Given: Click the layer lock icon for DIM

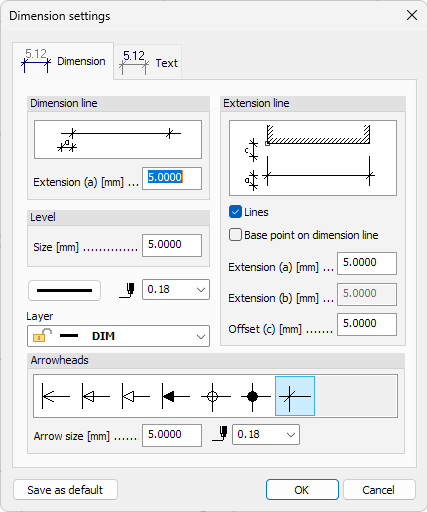Looking at the screenshot, I should (x=42, y=336).
